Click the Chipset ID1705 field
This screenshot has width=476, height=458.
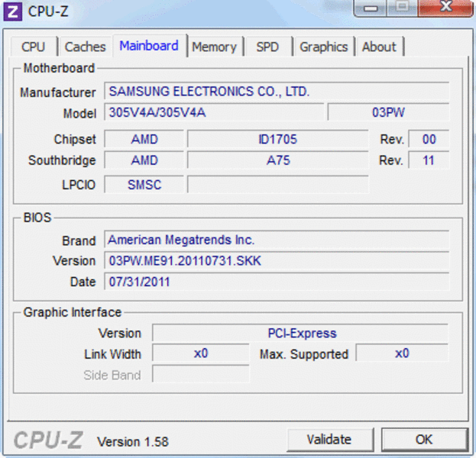click(278, 139)
